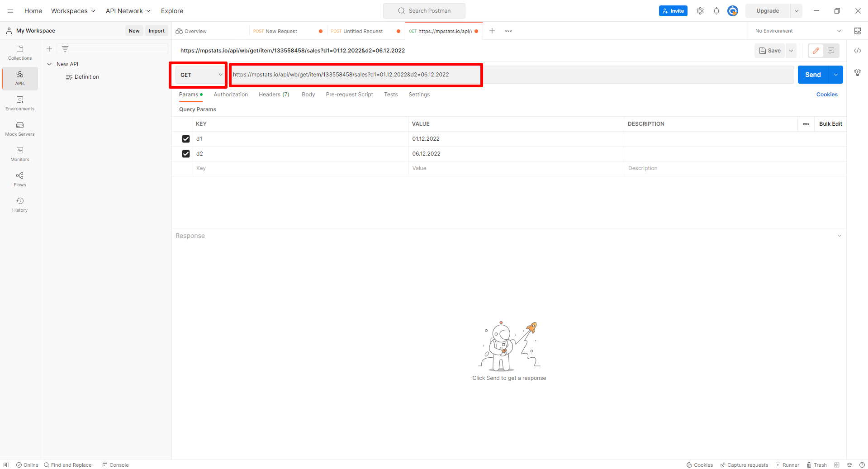Open Environments in the sidebar
This screenshot has width=868, height=469.
20,103
